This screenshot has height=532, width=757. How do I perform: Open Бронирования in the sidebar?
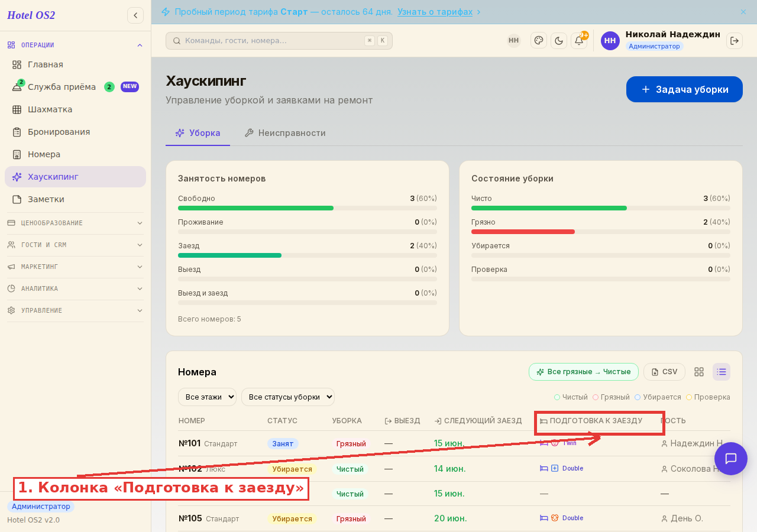pos(75,132)
